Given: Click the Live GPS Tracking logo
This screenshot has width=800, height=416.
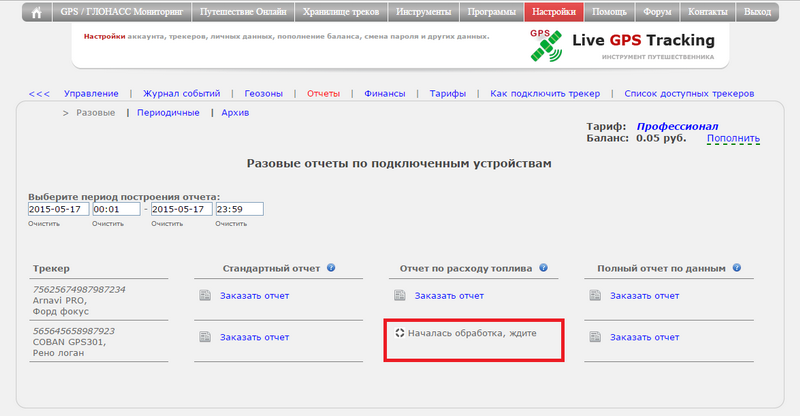Looking at the screenshot, I should coord(621,45).
